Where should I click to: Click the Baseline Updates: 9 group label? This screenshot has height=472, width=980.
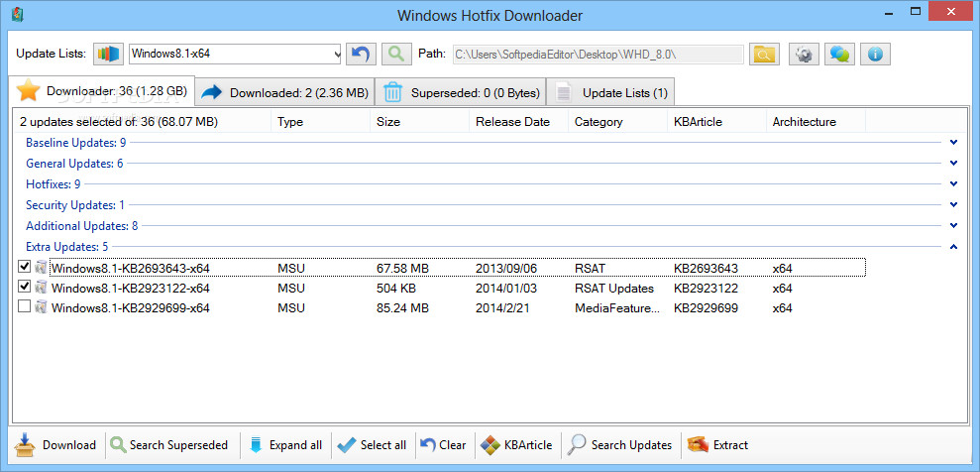point(75,143)
